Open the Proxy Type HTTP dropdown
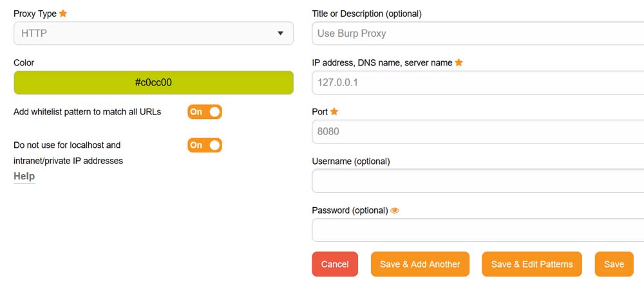Image resolution: width=644 pixels, height=283 pixels. pyautogui.click(x=153, y=33)
